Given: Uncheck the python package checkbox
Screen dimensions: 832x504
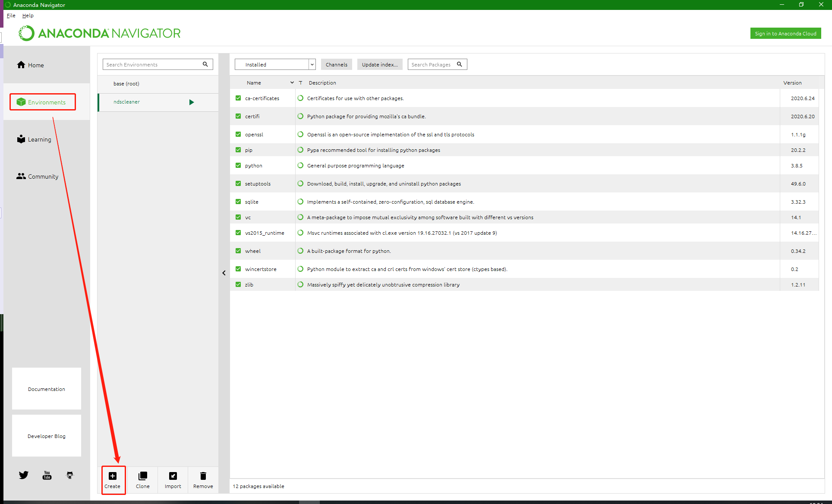Looking at the screenshot, I should [238, 165].
